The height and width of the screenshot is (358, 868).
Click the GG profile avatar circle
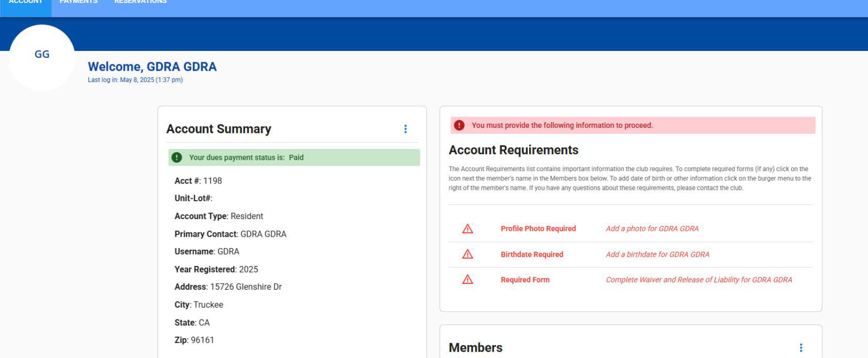tap(42, 57)
